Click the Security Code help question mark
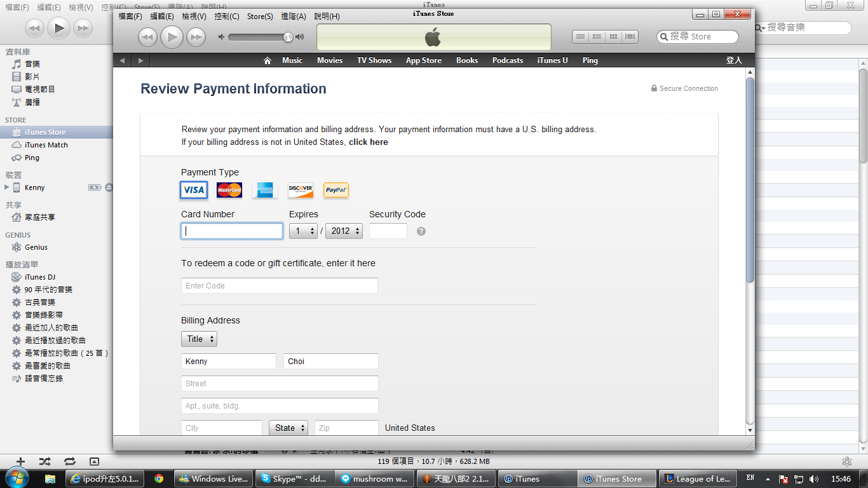The image size is (868, 488). (421, 231)
